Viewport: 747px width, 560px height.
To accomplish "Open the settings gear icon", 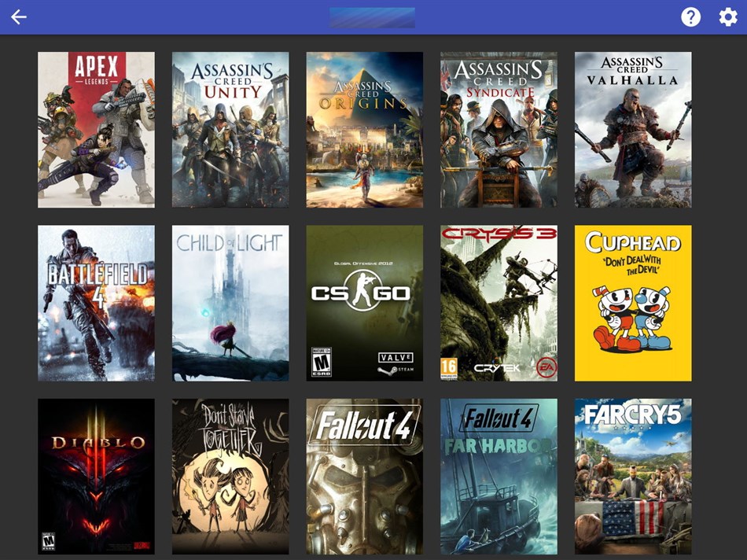I will [728, 17].
